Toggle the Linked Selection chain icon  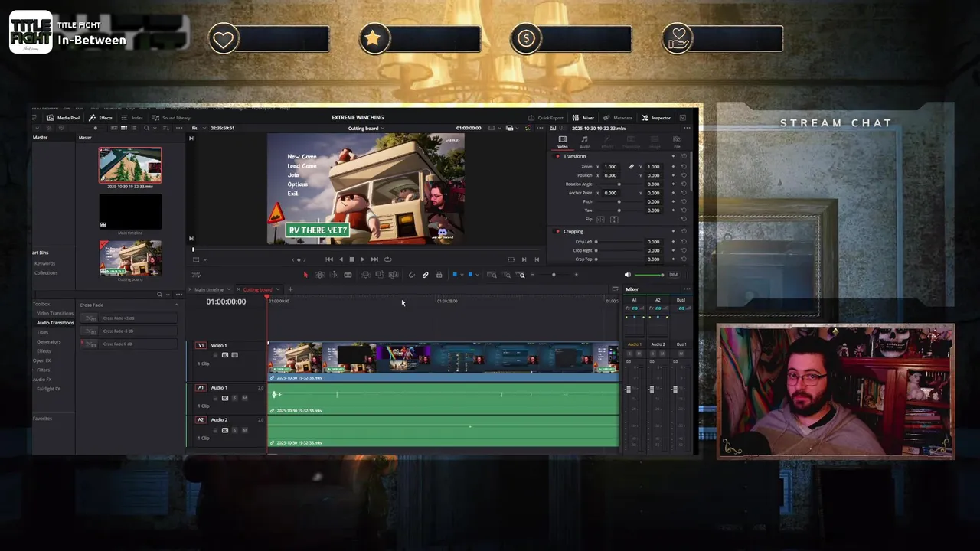[x=425, y=275]
